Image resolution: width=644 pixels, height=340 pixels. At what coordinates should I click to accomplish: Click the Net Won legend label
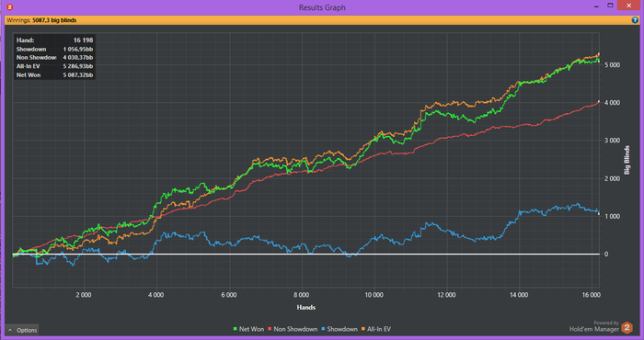coord(251,329)
